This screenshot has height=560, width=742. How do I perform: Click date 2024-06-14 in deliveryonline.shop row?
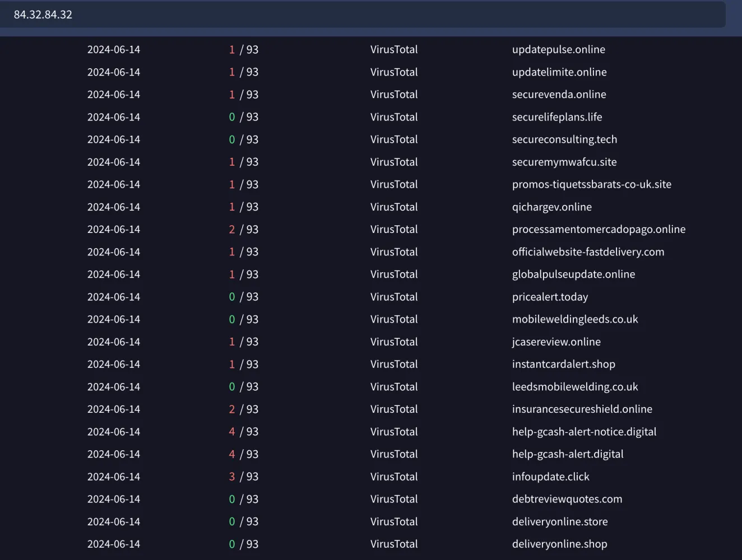click(x=114, y=544)
